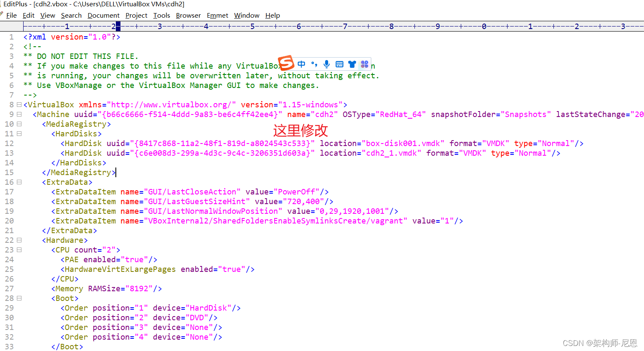Collapse the ExtraData fold on line 16
The height and width of the screenshot is (351, 644).
[x=19, y=182]
